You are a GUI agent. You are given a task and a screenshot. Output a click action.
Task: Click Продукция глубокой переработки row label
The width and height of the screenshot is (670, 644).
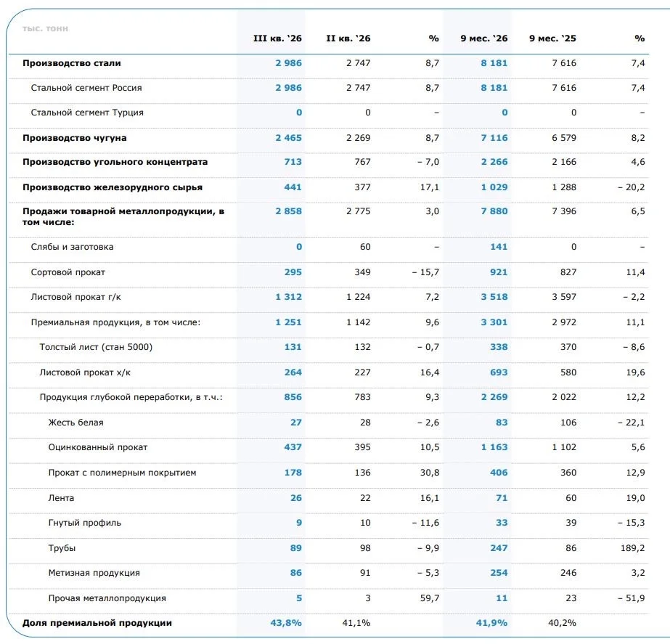(131, 397)
